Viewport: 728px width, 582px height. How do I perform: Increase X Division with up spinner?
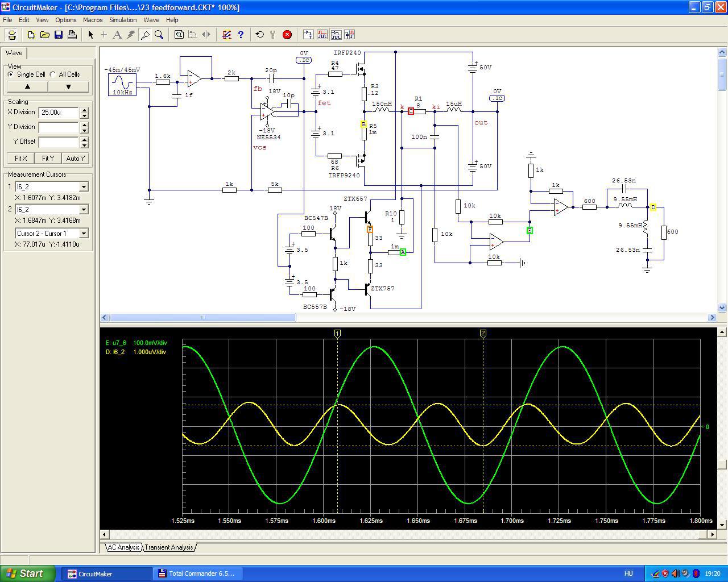tap(84, 110)
